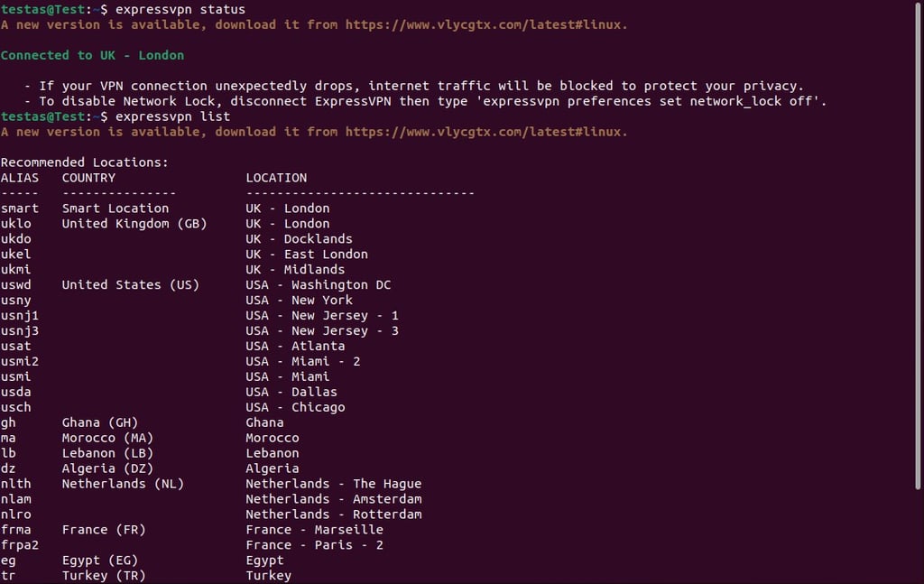Click the 'usda' alias
This screenshot has width=924, height=584.
click(16, 393)
